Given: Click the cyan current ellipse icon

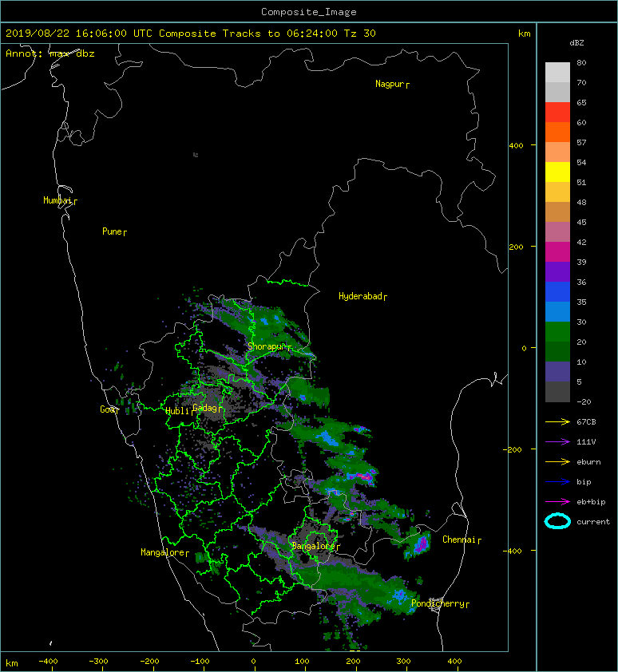Looking at the screenshot, I should (557, 522).
